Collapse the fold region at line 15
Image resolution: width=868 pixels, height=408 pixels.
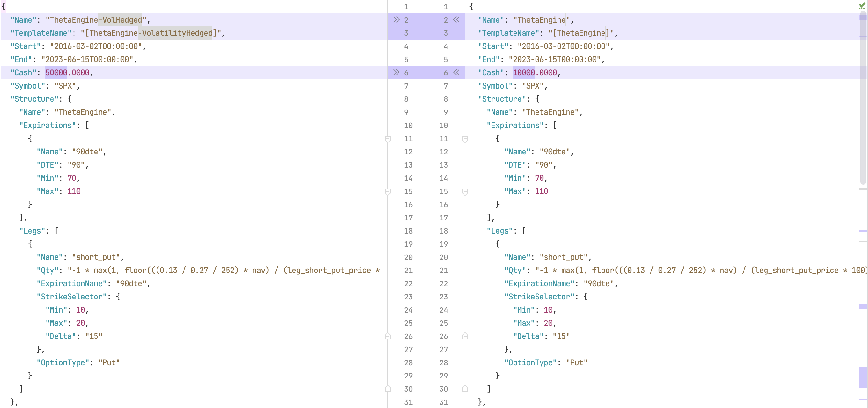point(388,191)
